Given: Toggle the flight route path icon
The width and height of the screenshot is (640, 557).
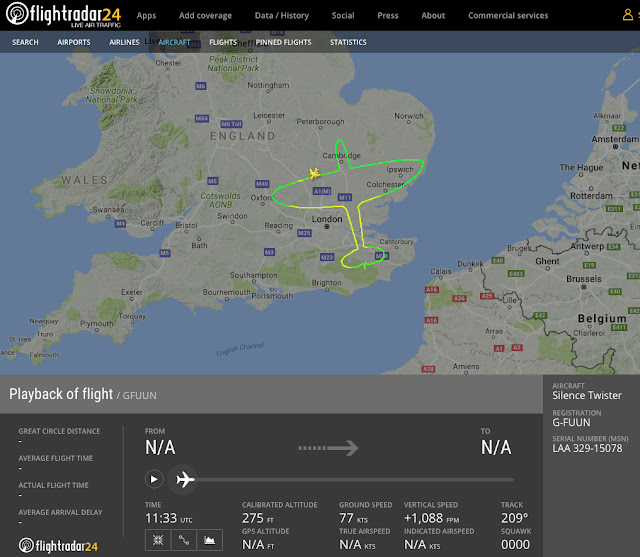Looking at the screenshot, I should [x=184, y=540].
